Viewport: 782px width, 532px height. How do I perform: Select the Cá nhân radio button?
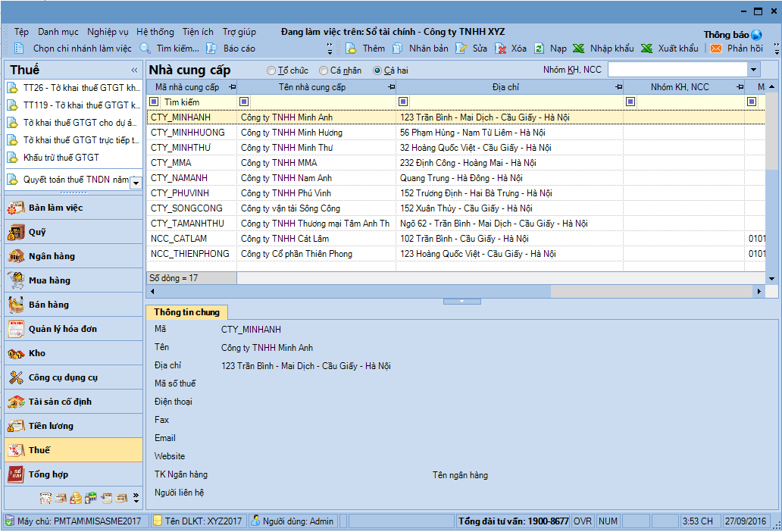(x=324, y=70)
